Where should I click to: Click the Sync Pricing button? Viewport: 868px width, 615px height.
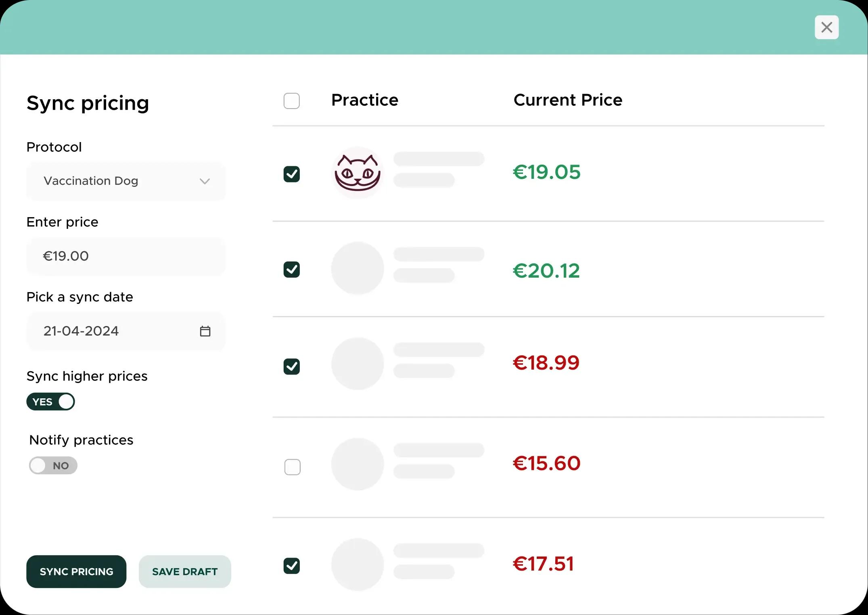76,571
